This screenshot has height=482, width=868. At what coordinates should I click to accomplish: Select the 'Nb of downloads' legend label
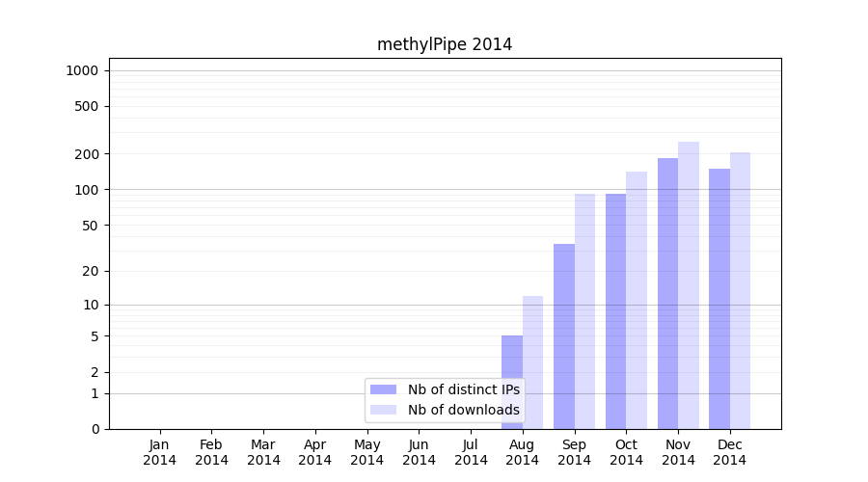click(x=463, y=410)
